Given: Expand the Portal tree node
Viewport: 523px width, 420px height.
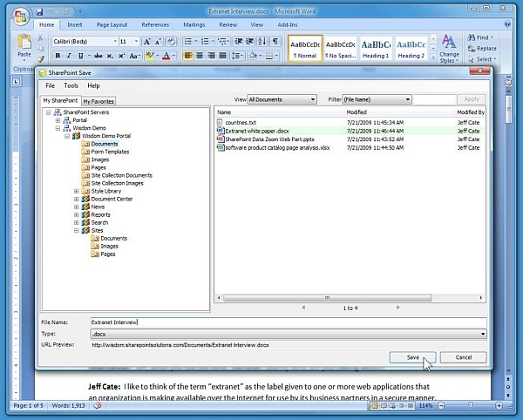Looking at the screenshot, I should pyautogui.click(x=58, y=120).
